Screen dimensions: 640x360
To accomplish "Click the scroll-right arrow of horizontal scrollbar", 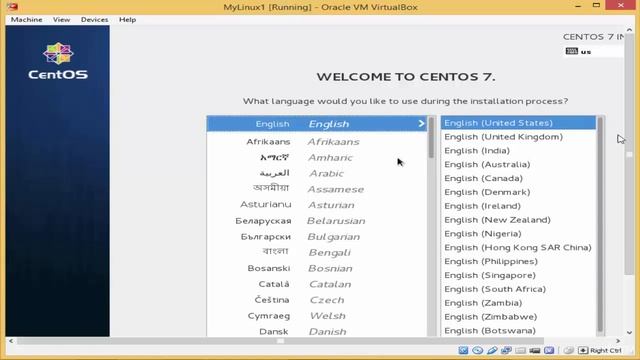I will [x=618, y=341].
